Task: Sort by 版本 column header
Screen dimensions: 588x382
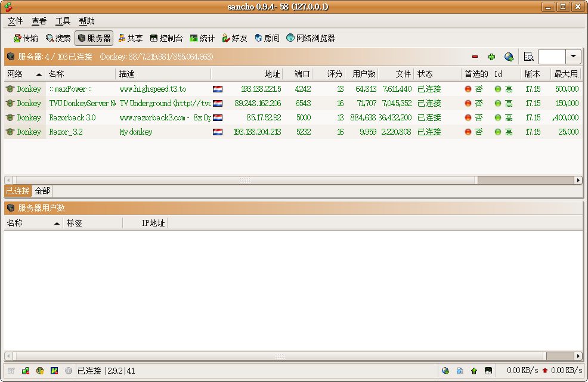Action: point(536,74)
